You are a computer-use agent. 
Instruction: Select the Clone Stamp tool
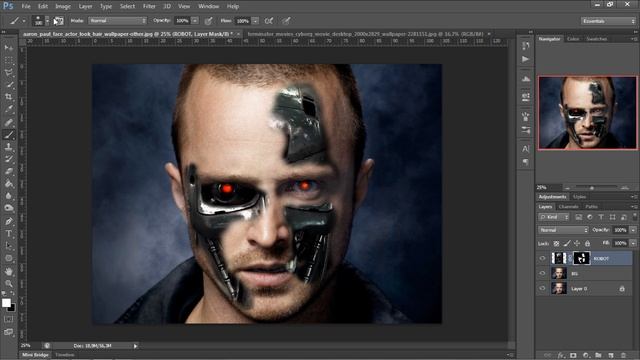9,147
